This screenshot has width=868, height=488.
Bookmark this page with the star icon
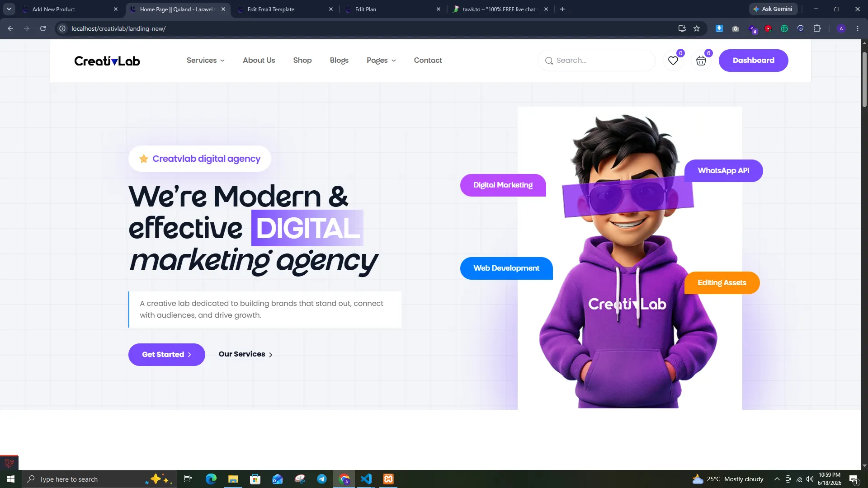[x=697, y=28]
